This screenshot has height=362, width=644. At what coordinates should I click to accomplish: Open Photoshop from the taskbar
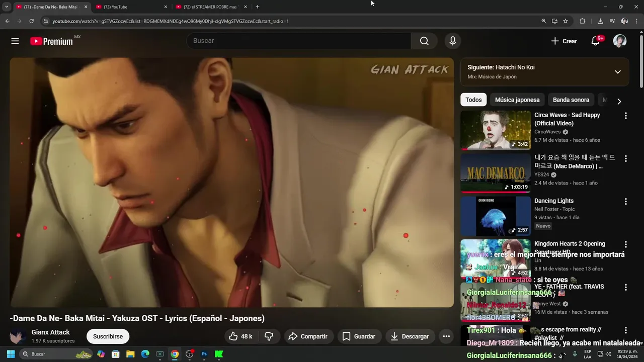(x=204, y=354)
